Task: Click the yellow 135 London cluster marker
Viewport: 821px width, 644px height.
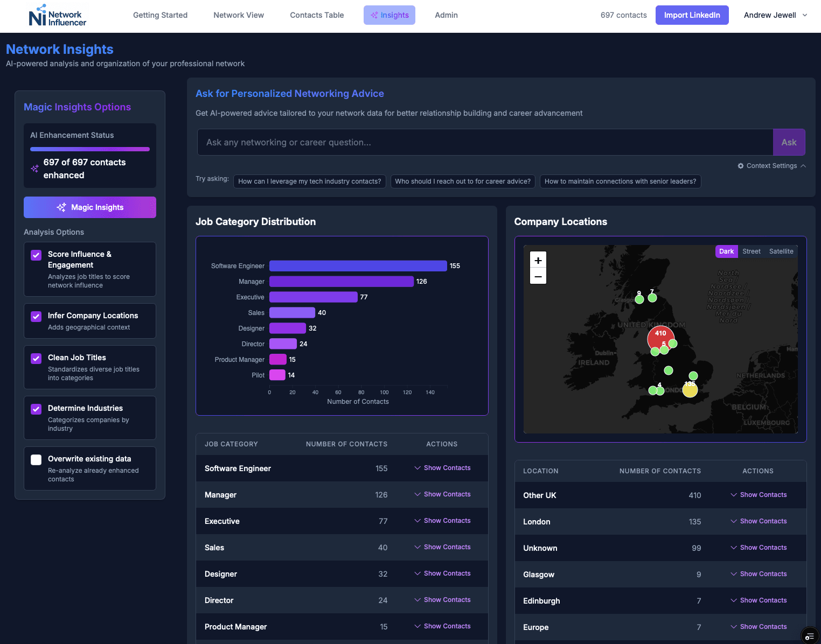Action: pos(690,389)
